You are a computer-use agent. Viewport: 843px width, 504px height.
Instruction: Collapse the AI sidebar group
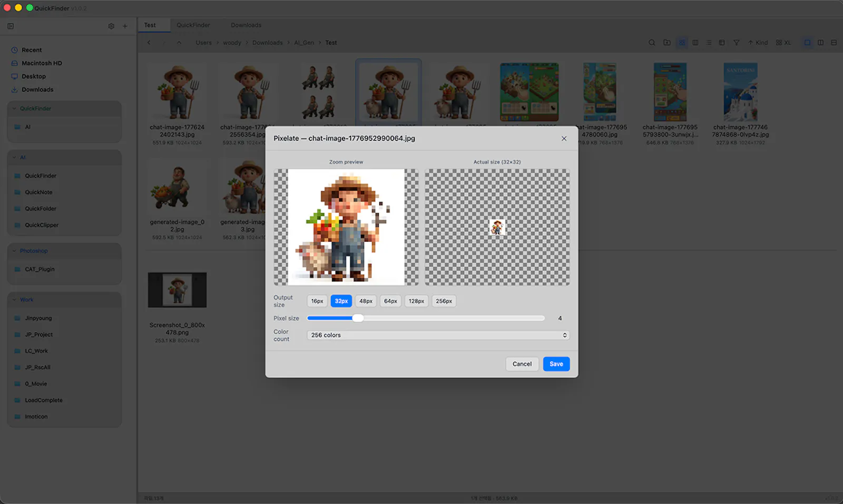(x=14, y=157)
